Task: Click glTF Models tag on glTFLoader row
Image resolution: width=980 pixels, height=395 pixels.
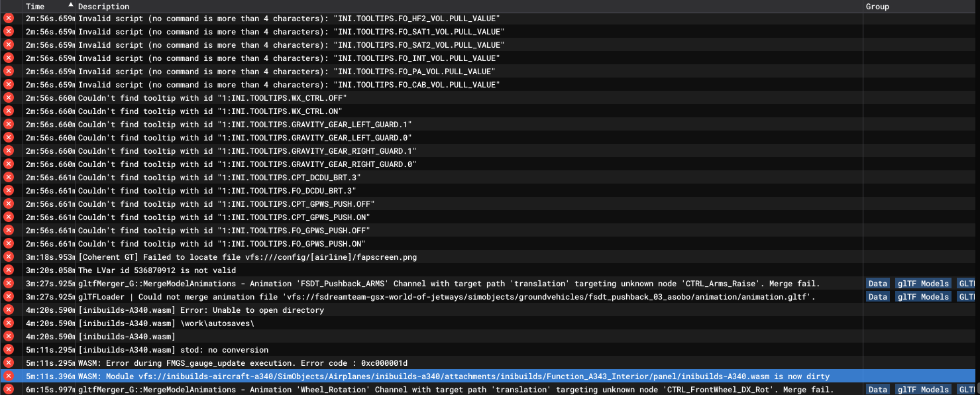Action: tap(923, 297)
